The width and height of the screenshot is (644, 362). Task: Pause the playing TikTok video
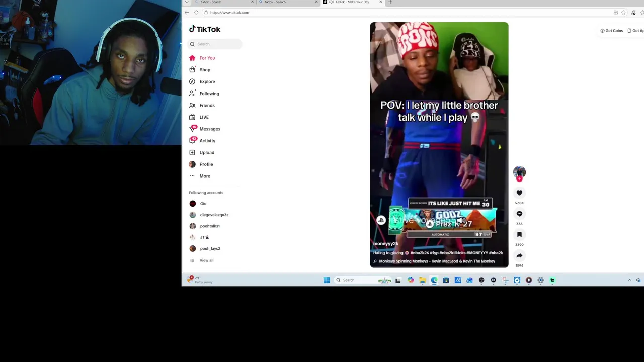coord(439,145)
